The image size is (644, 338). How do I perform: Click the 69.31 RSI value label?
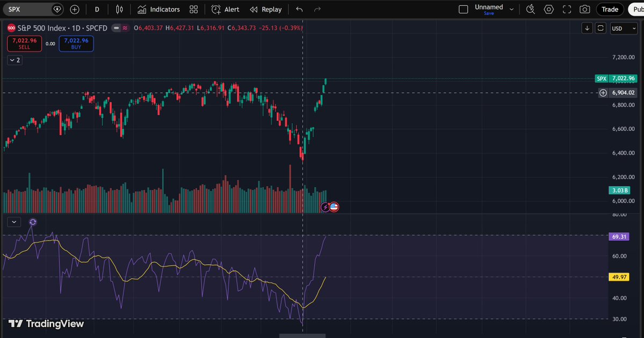pyautogui.click(x=619, y=236)
